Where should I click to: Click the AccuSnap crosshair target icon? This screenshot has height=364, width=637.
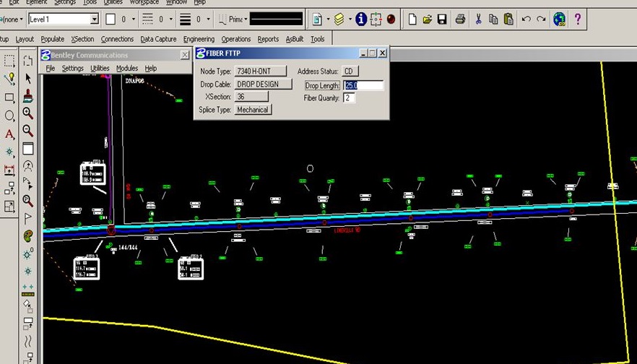[376, 19]
